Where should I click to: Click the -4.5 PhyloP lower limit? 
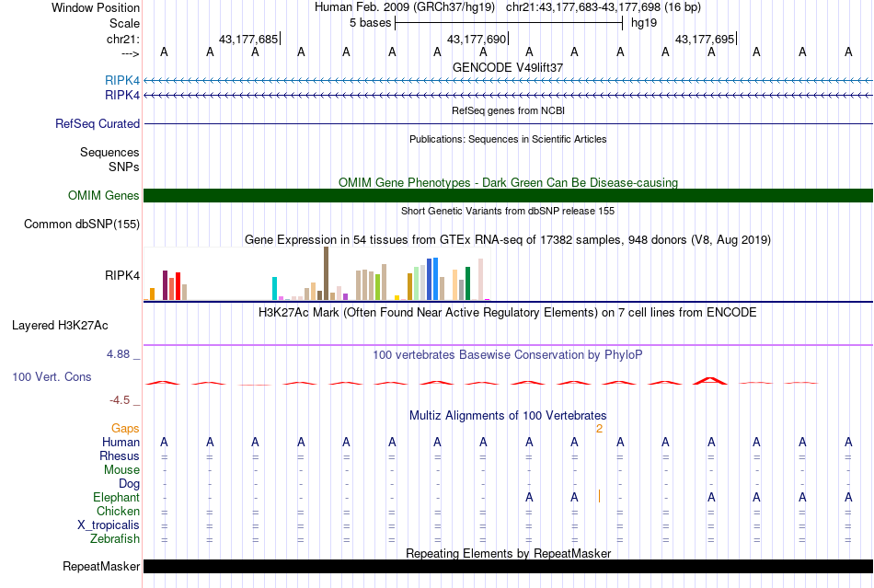[x=120, y=400]
